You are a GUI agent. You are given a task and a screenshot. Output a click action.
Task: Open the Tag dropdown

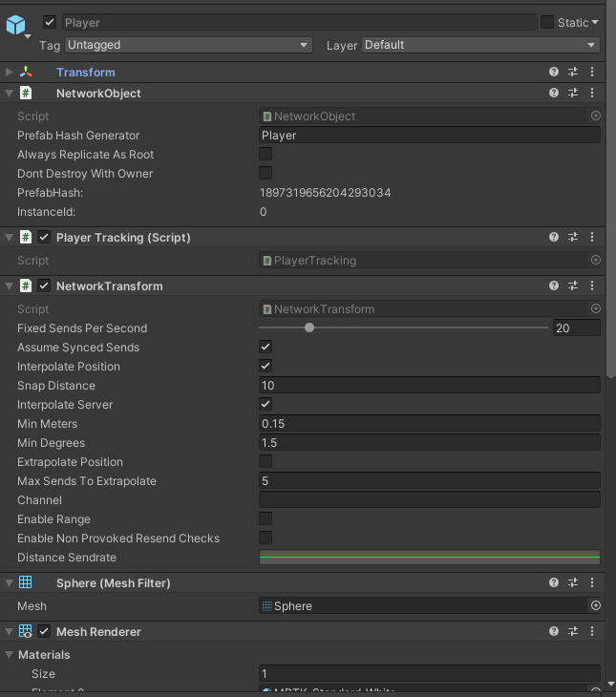pyautogui.click(x=188, y=45)
